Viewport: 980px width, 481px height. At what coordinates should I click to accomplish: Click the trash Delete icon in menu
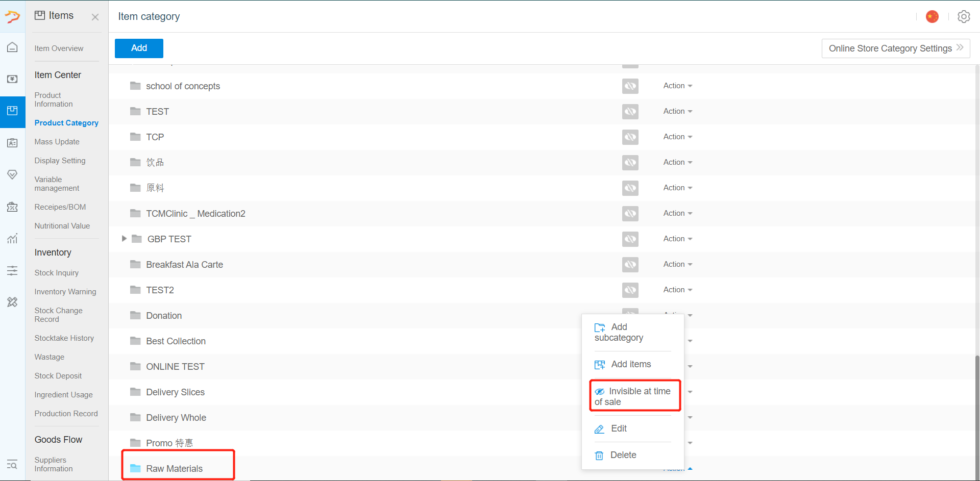pyautogui.click(x=599, y=455)
